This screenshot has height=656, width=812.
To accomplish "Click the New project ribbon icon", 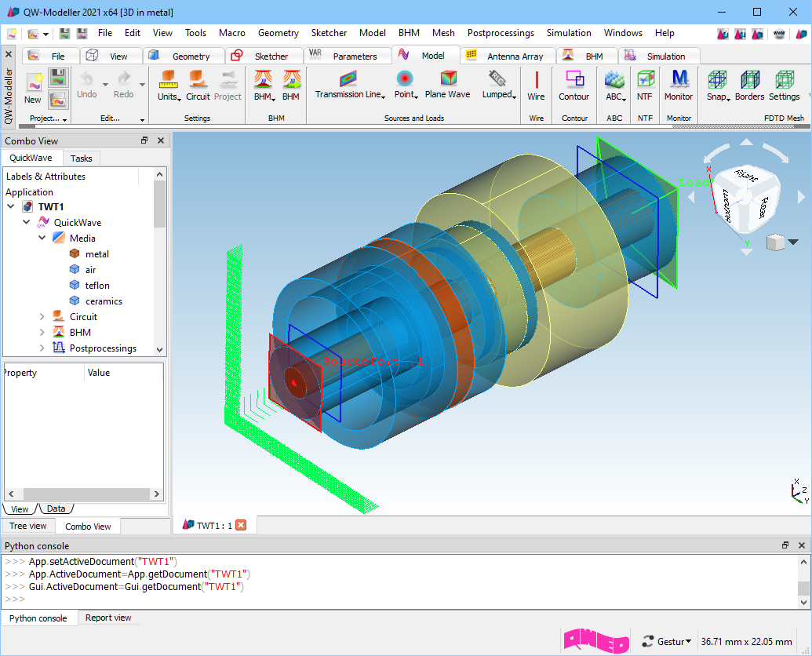I will point(33,88).
